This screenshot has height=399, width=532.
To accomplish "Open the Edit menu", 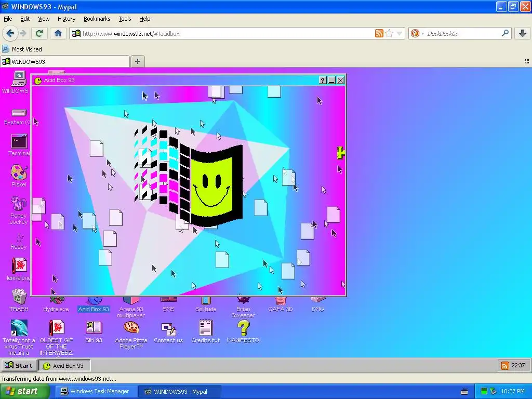I will [25, 19].
